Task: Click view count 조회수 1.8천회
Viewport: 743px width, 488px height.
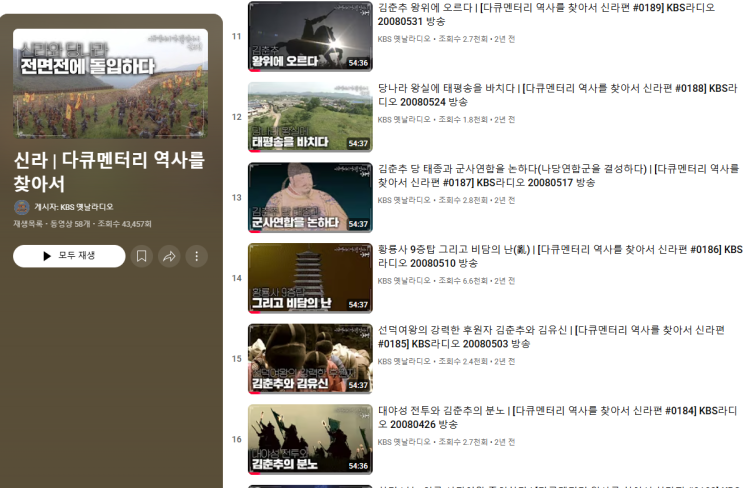Action: [462, 119]
